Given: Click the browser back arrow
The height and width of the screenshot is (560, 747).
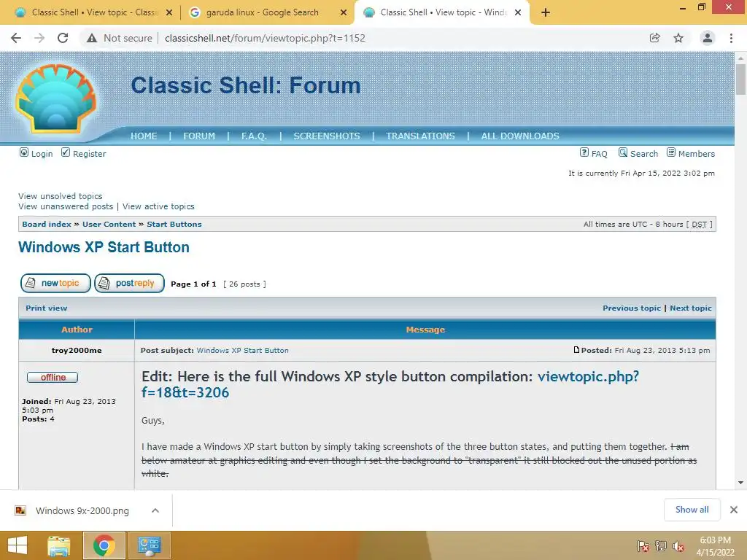Looking at the screenshot, I should (x=16, y=38).
